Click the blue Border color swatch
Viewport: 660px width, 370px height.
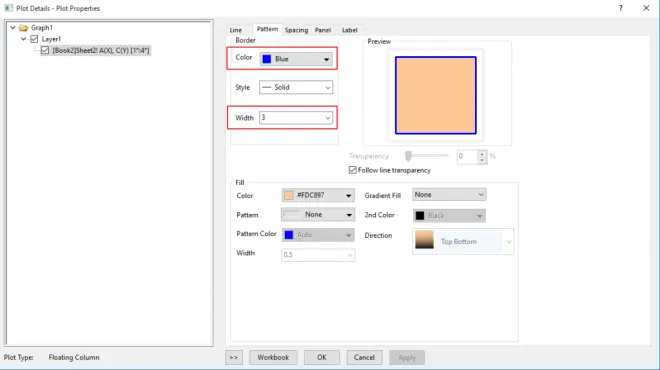point(267,59)
